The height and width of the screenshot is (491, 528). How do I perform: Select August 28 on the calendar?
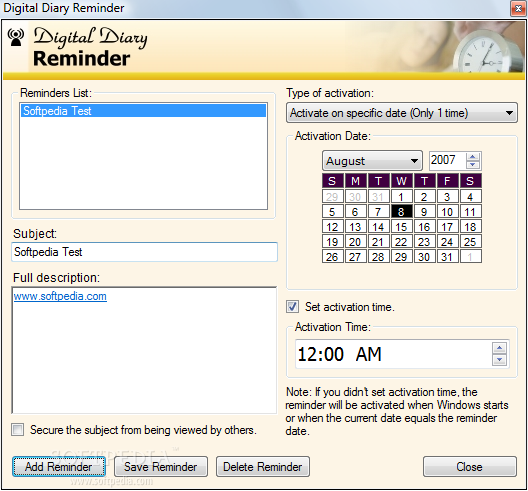(378, 257)
